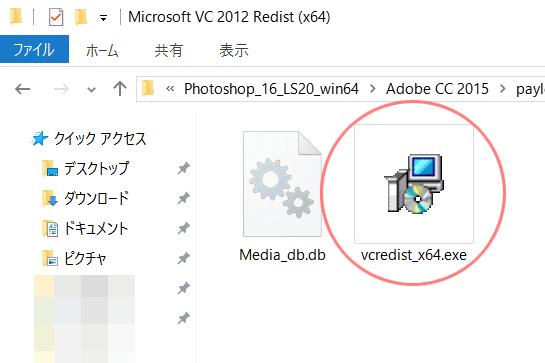Viewport: 545px width, 363px height.
Task: Go up one folder level arrow
Action: coord(120,89)
